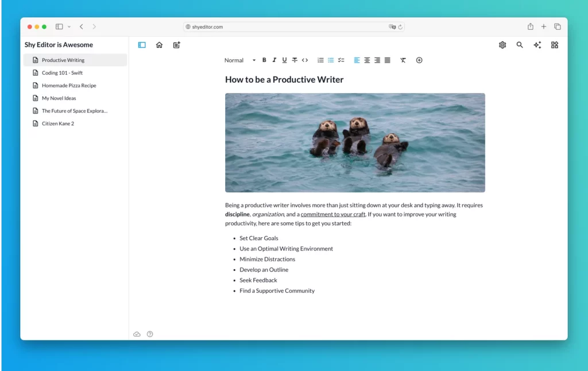Viewport: 588px width, 371px height.
Task: Expand the Safari sidebar chevron dropdown
Action: [69, 27]
